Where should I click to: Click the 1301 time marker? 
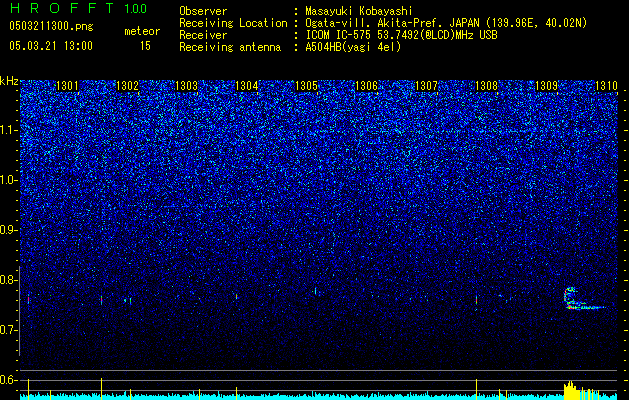tap(67, 86)
